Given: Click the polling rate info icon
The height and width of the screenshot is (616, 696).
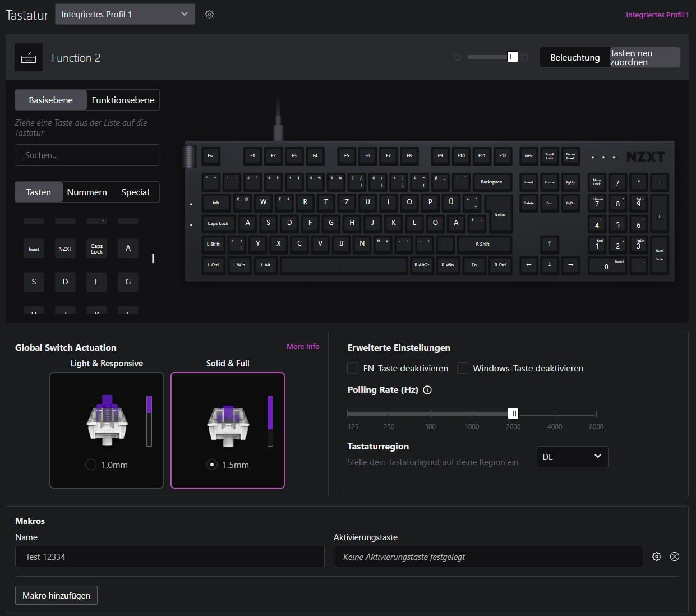Looking at the screenshot, I should 427,390.
